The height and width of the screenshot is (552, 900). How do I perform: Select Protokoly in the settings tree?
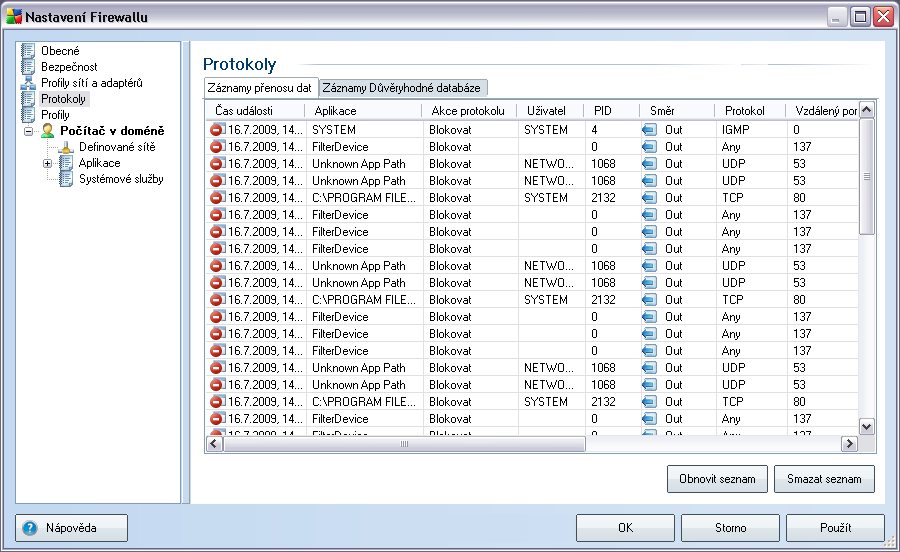pos(63,99)
